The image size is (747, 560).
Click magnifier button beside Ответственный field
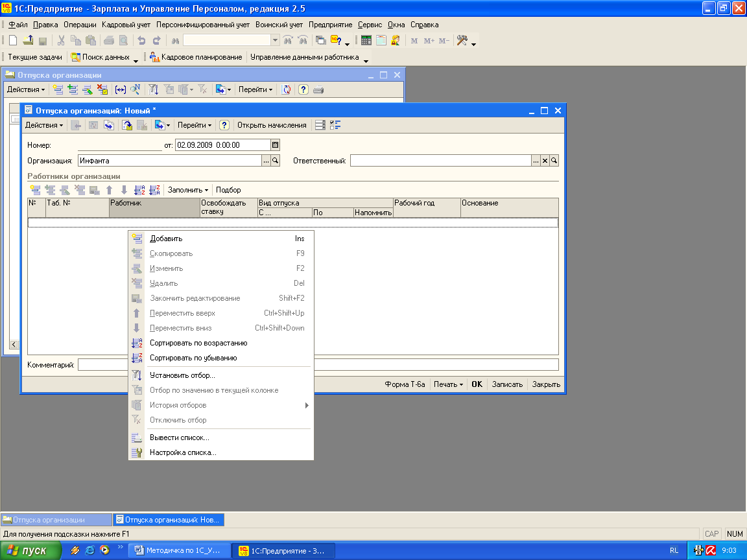pos(554,161)
